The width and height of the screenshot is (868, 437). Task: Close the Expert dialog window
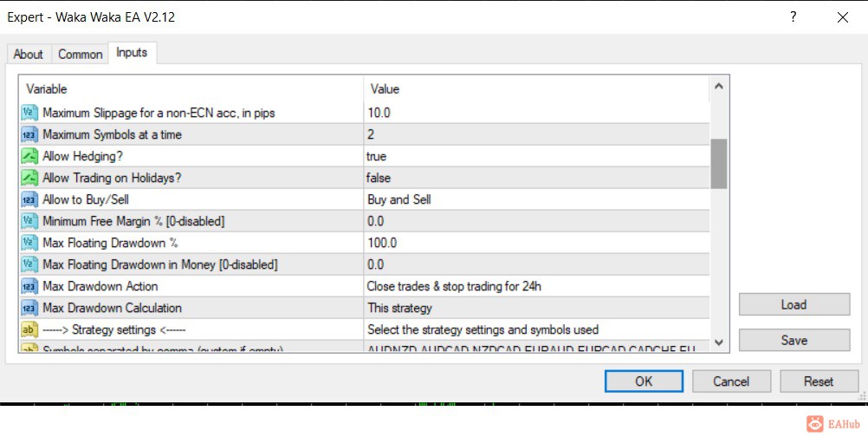coord(843,17)
